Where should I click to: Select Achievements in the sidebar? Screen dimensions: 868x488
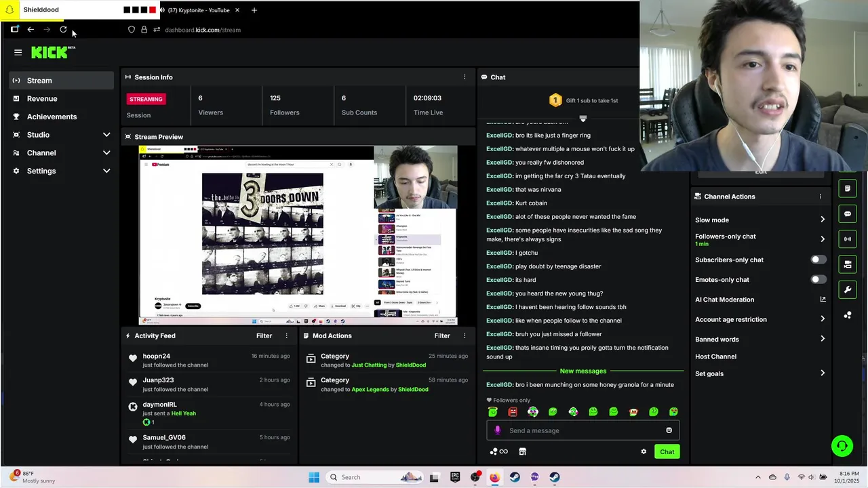61,117
